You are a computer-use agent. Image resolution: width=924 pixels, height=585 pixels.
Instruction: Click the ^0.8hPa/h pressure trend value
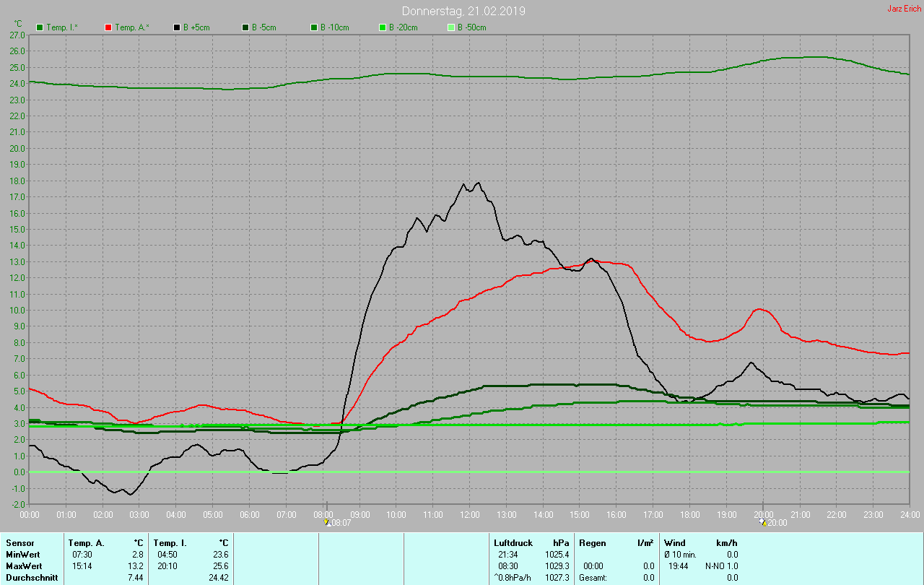pyautogui.click(x=514, y=578)
